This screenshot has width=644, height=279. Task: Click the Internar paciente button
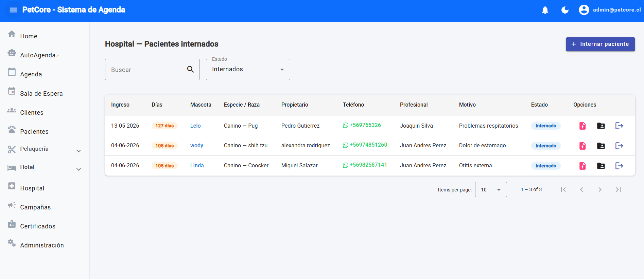(600, 44)
